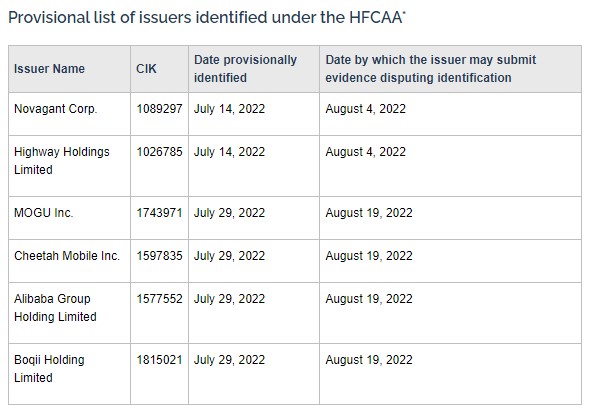The image size is (590, 416).
Task: Click CIK number 1743971
Action: (159, 213)
